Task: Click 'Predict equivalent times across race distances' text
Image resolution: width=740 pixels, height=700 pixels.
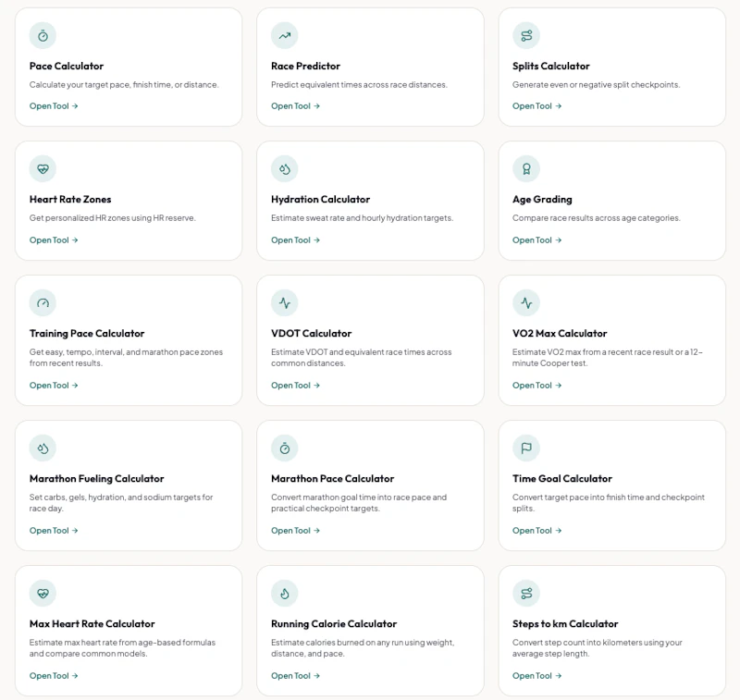Action: point(359,85)
